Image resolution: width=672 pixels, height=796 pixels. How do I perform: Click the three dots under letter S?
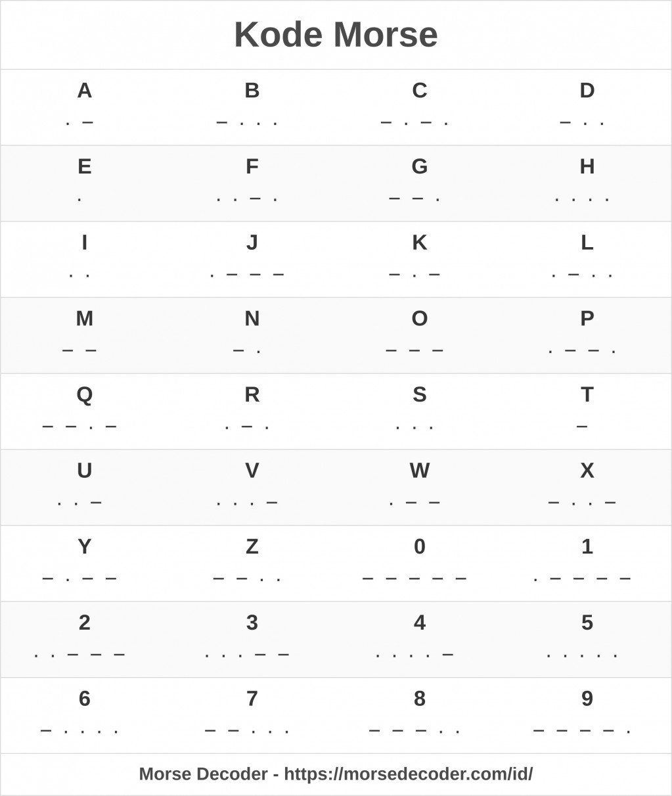pyautogui.click(x=414, y=427)
